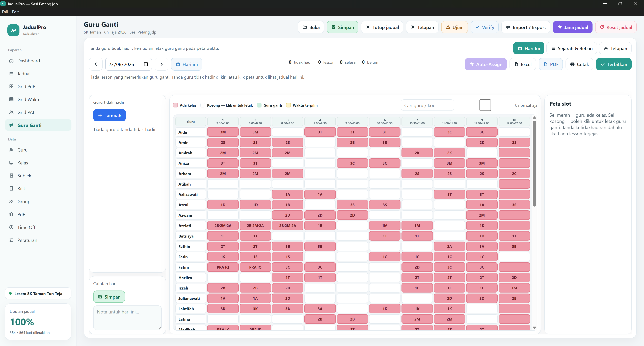Switch to Sejarah & Beban tab

tap(572, 48)
